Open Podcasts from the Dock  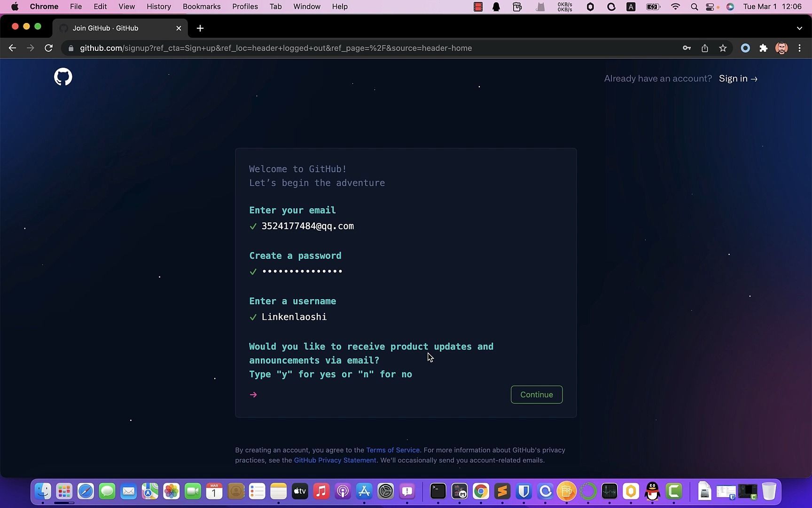point(343,492)
